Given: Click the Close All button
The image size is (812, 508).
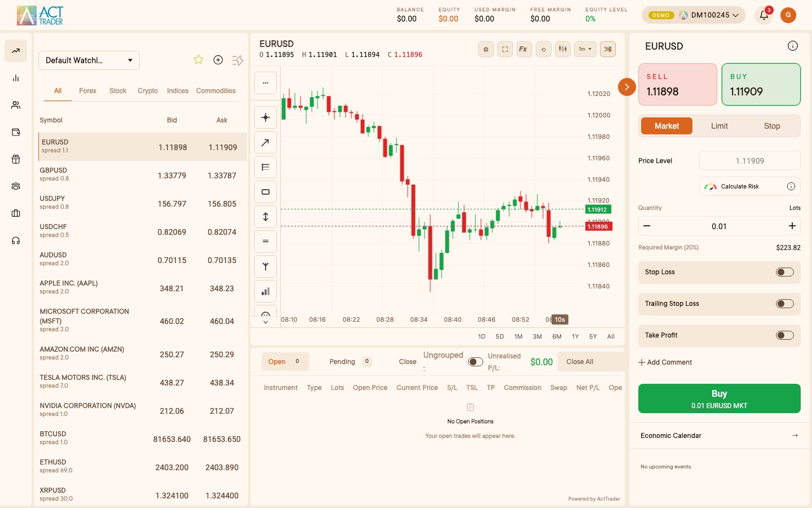Looking at the screenshot, I should tap(590, 362).
